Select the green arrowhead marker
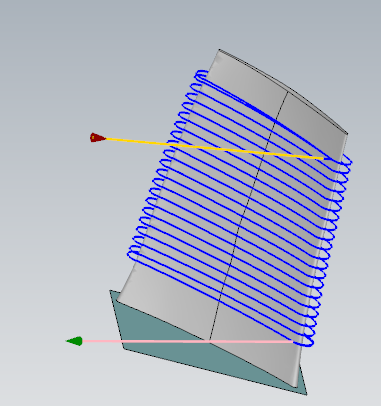Image resolution: width=381 pixels, height=406 pixels. pos(74,341)
